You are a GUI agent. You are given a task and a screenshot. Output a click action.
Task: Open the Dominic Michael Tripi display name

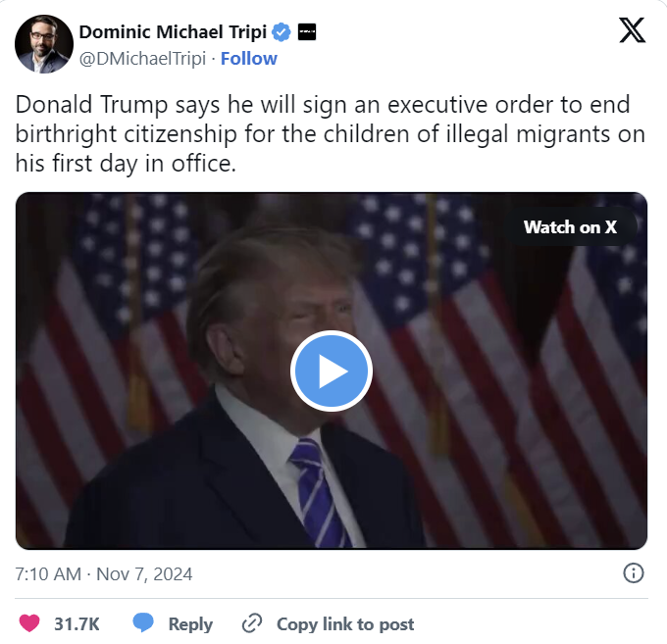coord(174,32)
